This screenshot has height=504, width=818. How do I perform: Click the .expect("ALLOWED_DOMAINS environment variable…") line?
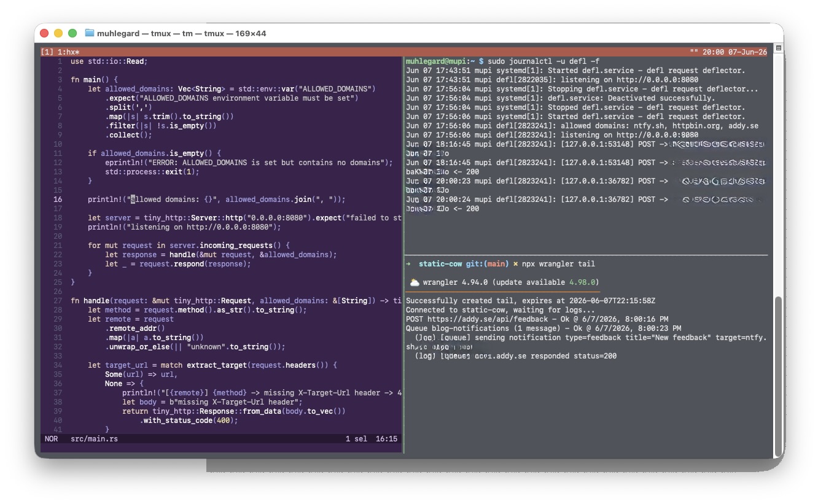232,98
